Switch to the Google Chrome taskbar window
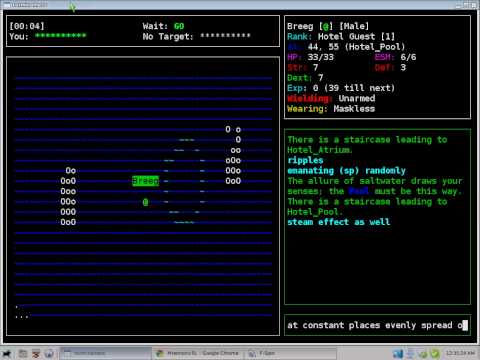The width and height of the screenshot is (480, 360). point(198,353)
